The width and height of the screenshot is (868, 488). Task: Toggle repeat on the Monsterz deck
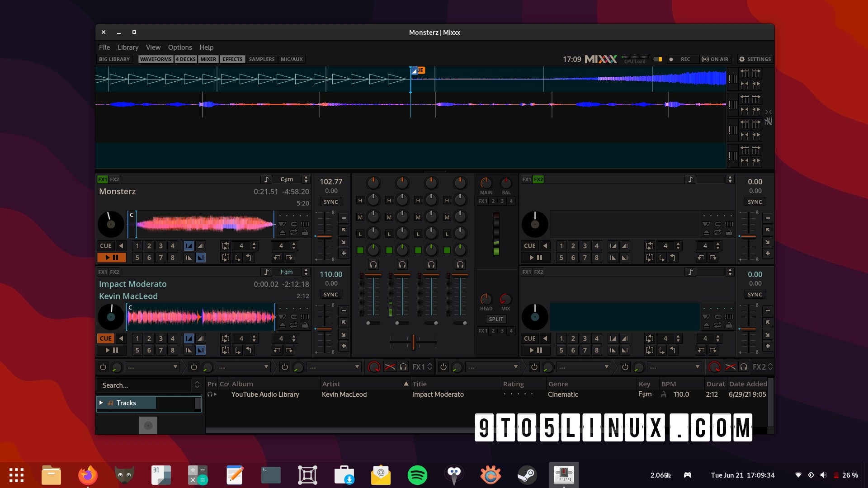coord(294,232)
